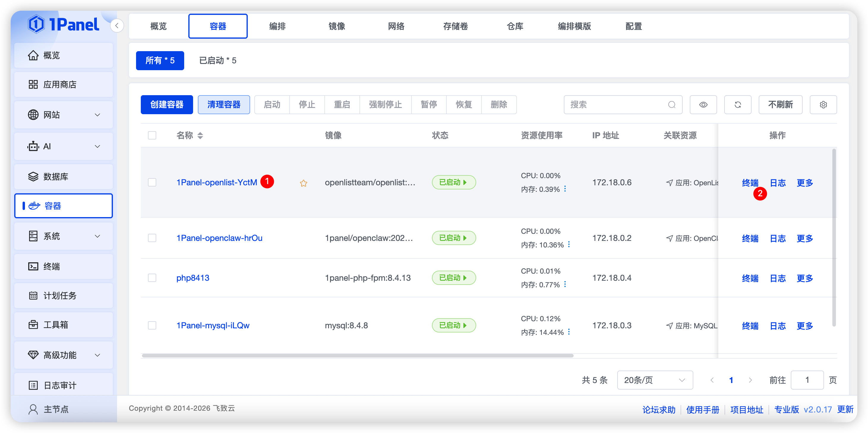Image resolution: width=868 pixels, height=433 pixels.
Task: Collapse sidebar with the left chevron icon
Action: [x=117, y=26]
